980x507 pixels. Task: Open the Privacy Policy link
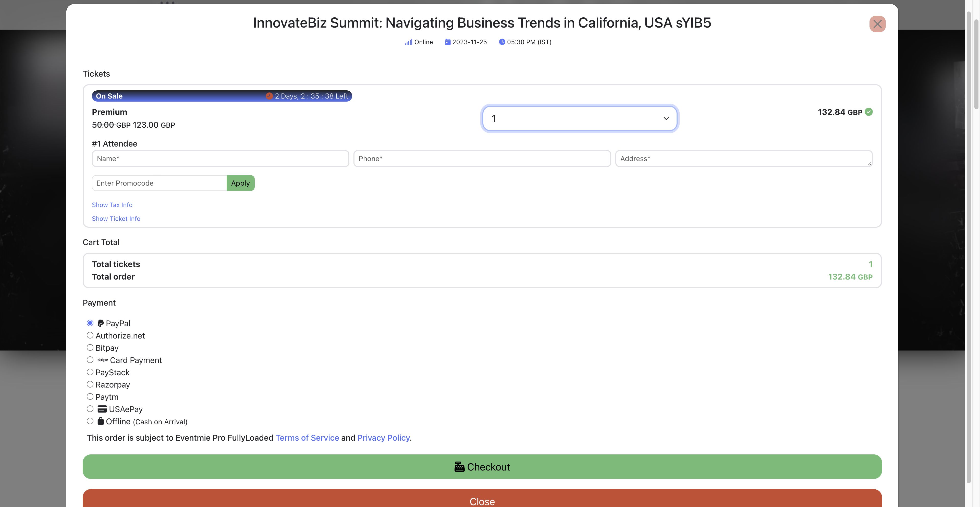pos(383,438)
